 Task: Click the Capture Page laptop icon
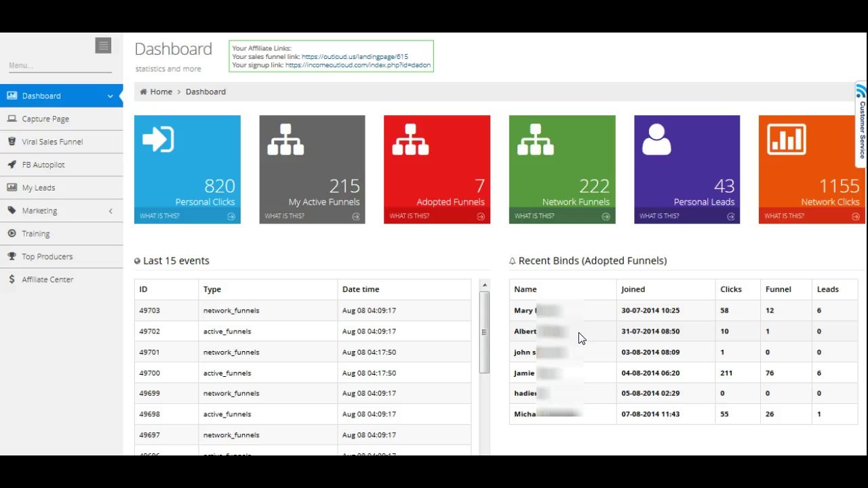point(12,119)
